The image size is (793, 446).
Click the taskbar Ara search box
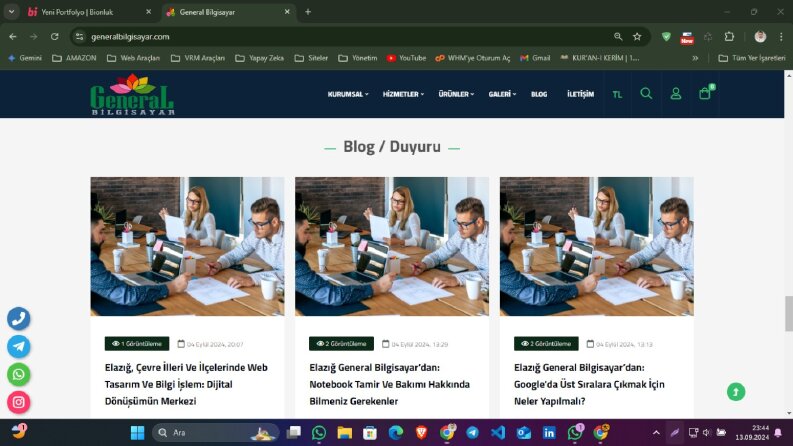pos(215,432)
